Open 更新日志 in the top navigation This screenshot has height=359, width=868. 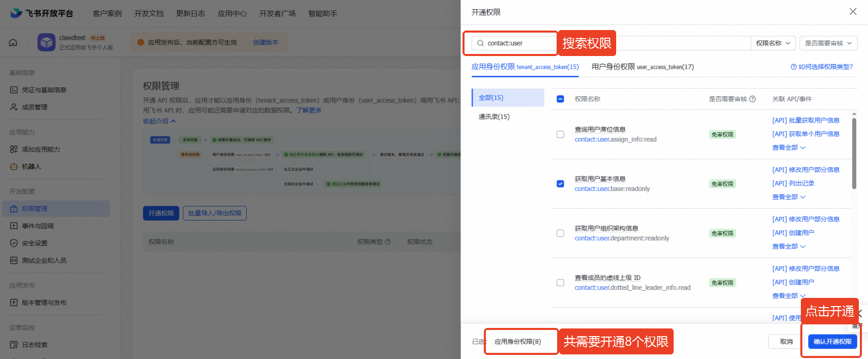(x=191, y=14)
